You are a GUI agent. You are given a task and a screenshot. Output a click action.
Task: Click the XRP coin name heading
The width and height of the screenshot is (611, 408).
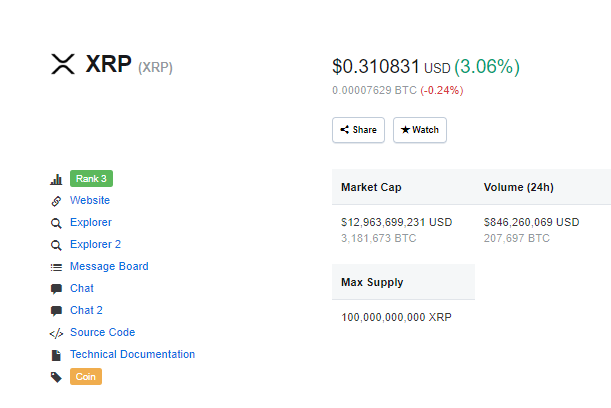(x=108, y=64)
